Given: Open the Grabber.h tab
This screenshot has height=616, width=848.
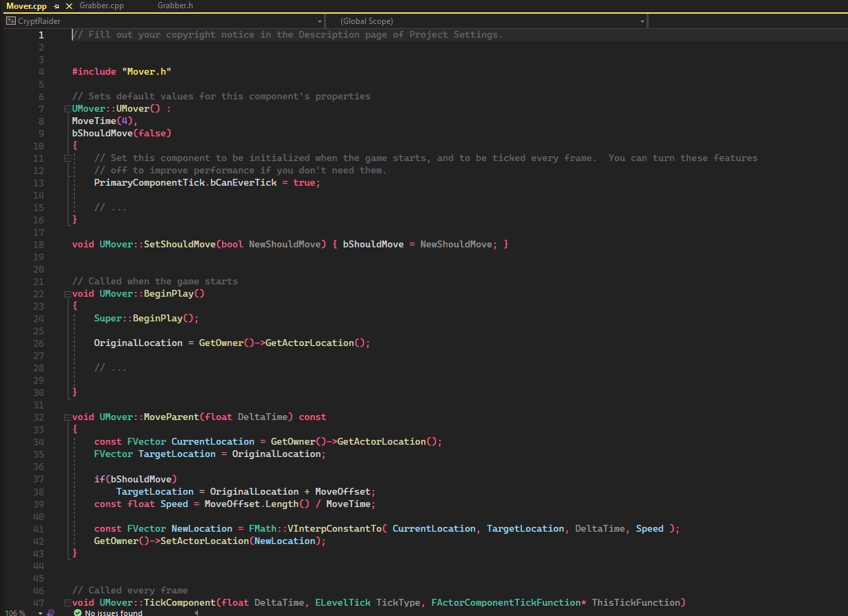Looking at the screenshot, I should (175, 5).
